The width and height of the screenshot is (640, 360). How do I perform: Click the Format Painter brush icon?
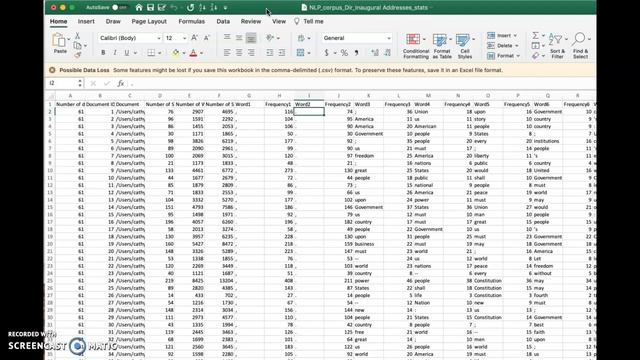point(78,55)
